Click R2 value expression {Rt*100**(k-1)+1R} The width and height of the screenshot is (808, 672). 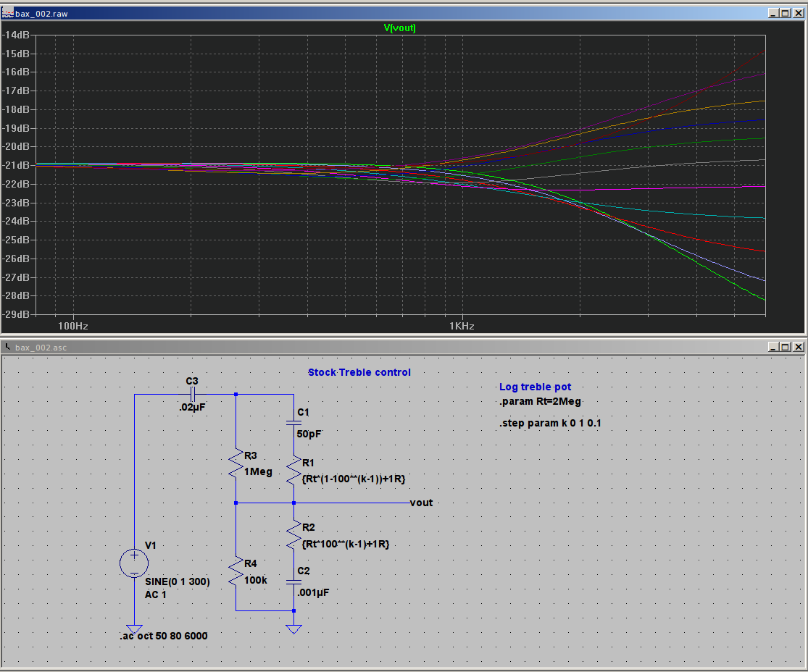click(345, 545)
